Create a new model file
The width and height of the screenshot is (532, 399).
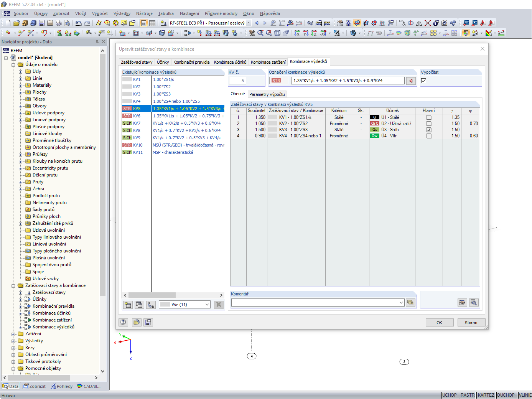[x=8, y=23]
